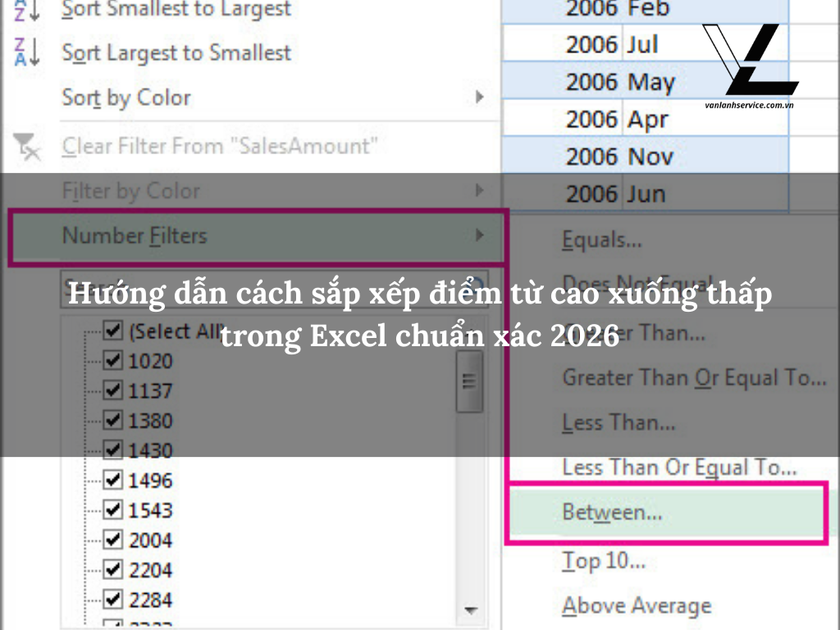Expand the Sort by Color arrow
The image size is (840, 630).
(479, 97)
